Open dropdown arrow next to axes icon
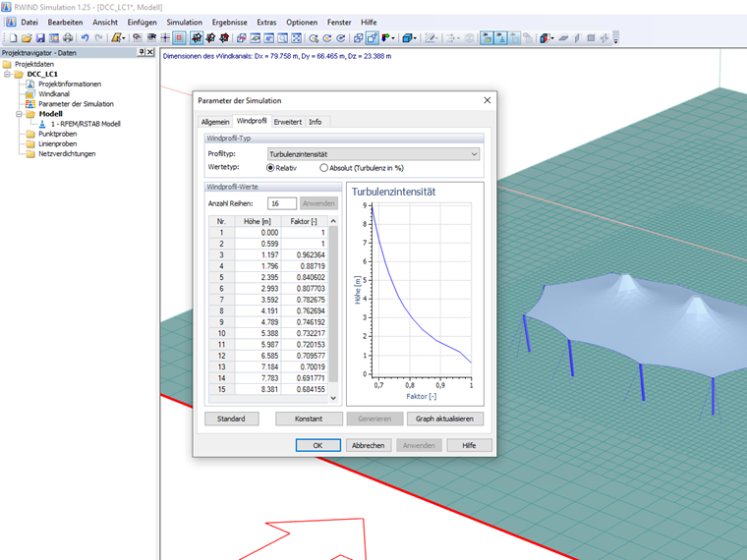This screenshot has width=747, height=560. pyautogui.click(x=393, y=38)
